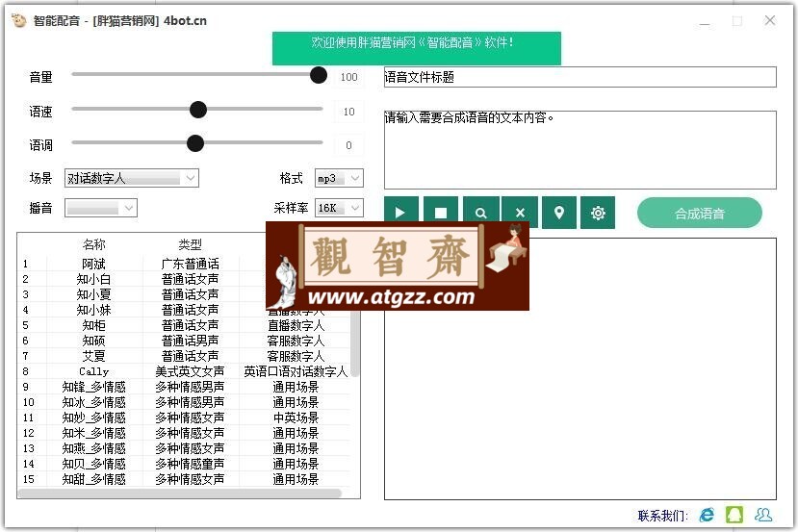Click the 语速 speed slider knob
This screenshot has height=532, width=798.
198,110
